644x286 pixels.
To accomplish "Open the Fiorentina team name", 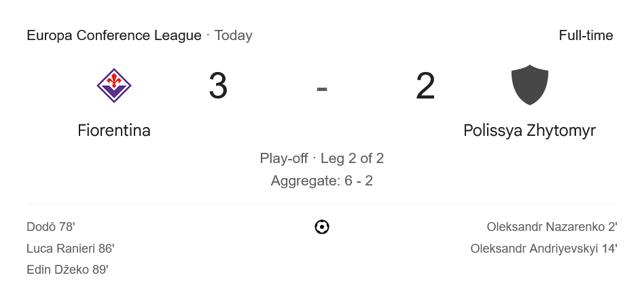I will click(114, 130).
